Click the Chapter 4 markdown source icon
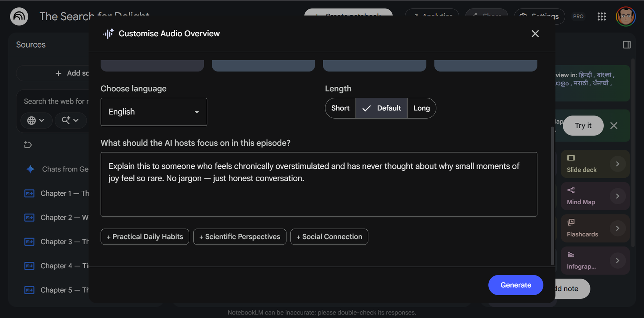Image resolution: width=644 pixels, height=318 pixels. [29, 266]
